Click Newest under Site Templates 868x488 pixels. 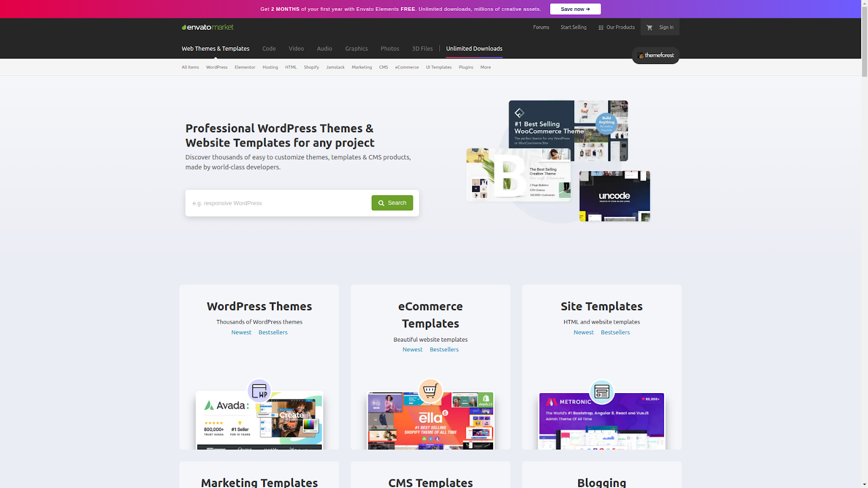[584, 332]
